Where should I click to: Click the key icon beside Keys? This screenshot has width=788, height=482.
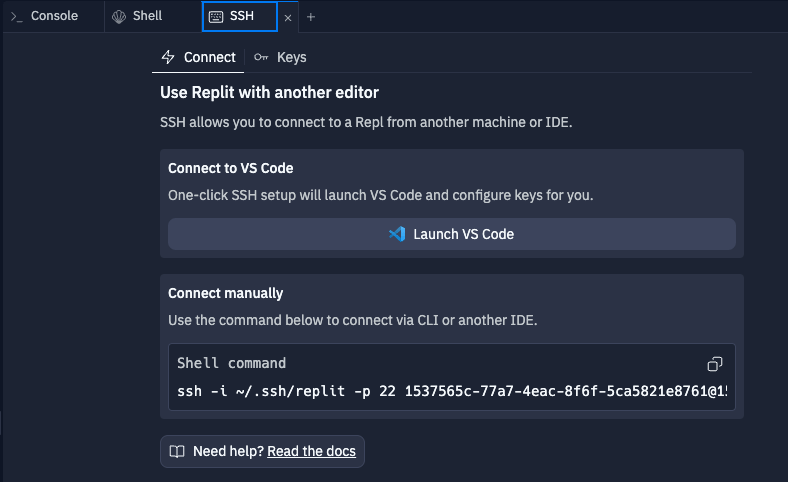261,57
